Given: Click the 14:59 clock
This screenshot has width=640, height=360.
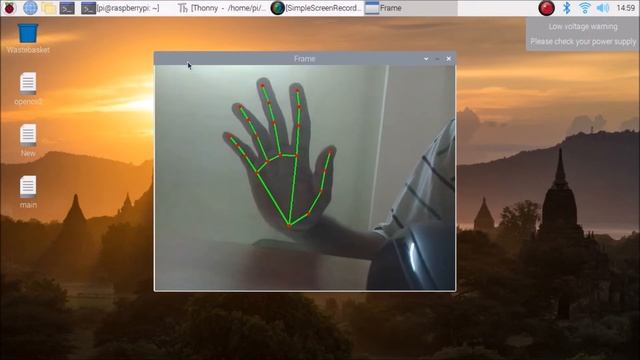Looking at the screenshot, I should tap(625, 8).
